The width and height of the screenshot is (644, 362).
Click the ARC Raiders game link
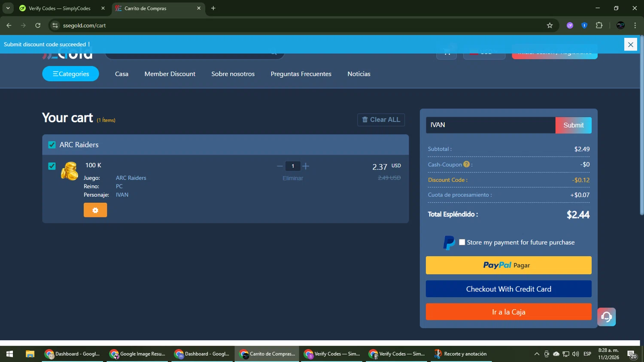131,178
